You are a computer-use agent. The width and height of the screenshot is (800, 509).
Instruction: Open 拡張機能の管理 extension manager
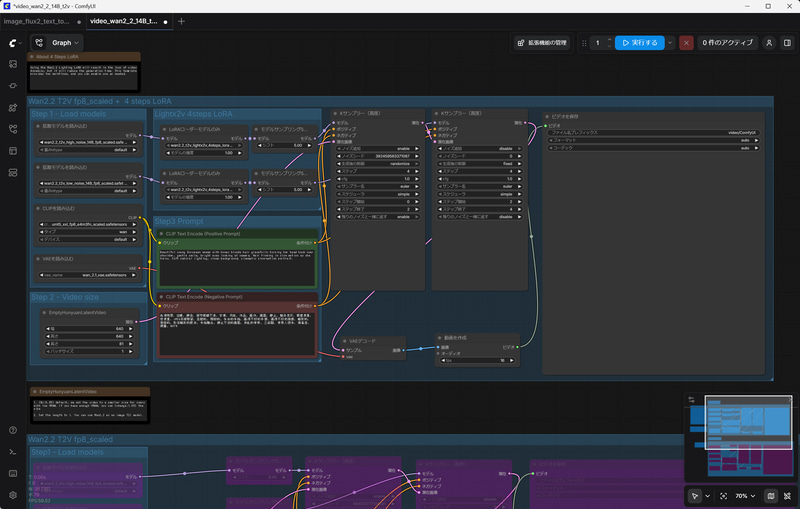click(x=542, y=43)
